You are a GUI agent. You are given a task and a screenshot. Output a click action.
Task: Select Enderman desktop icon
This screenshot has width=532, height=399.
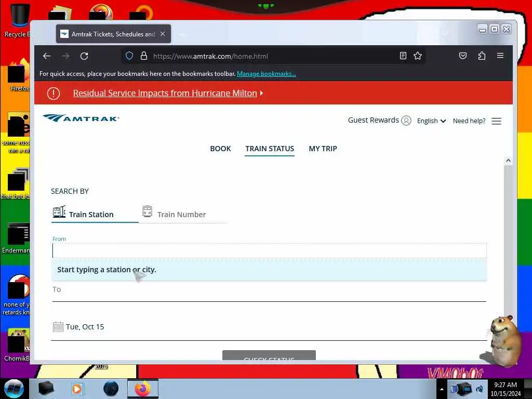click(x=16, y=238)
